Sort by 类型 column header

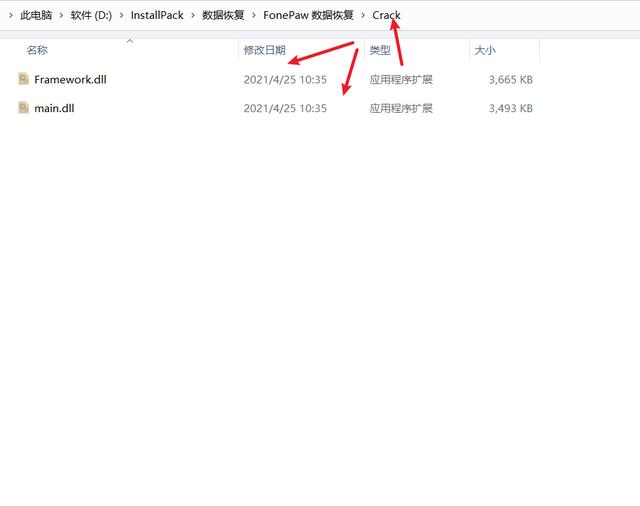(380, 50)
